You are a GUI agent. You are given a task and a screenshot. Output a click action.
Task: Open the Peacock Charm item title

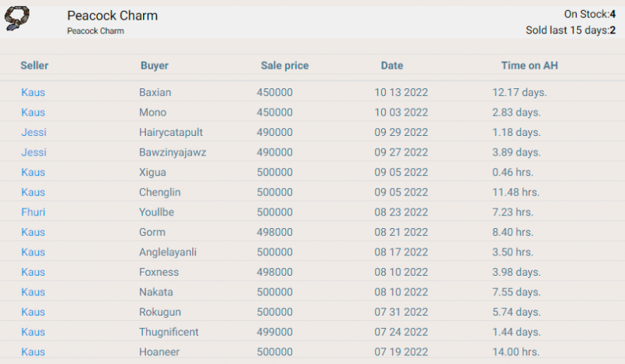click(112, 16)
